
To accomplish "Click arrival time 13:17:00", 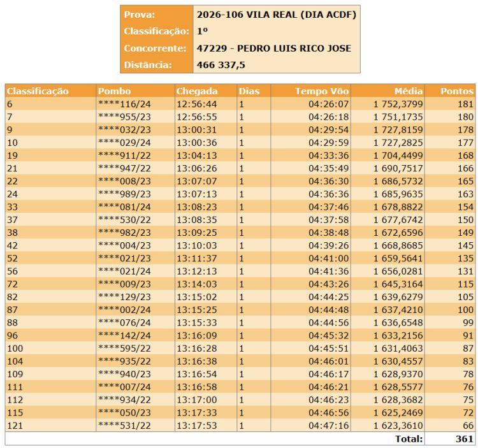I will pos(196,400).
